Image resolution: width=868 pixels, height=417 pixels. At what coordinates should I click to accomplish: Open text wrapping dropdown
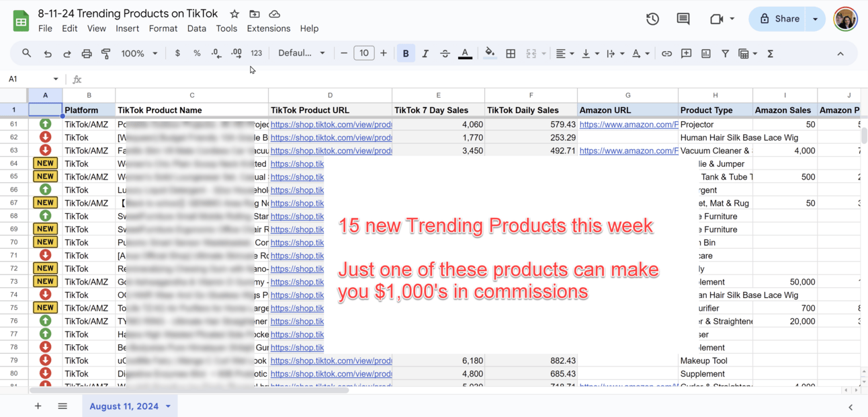tap(615, 53)
